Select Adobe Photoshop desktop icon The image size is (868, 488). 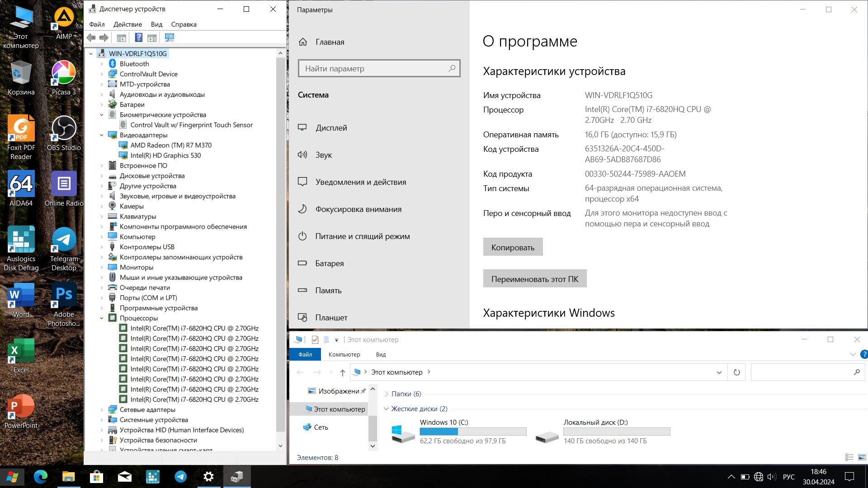[64, 304]
